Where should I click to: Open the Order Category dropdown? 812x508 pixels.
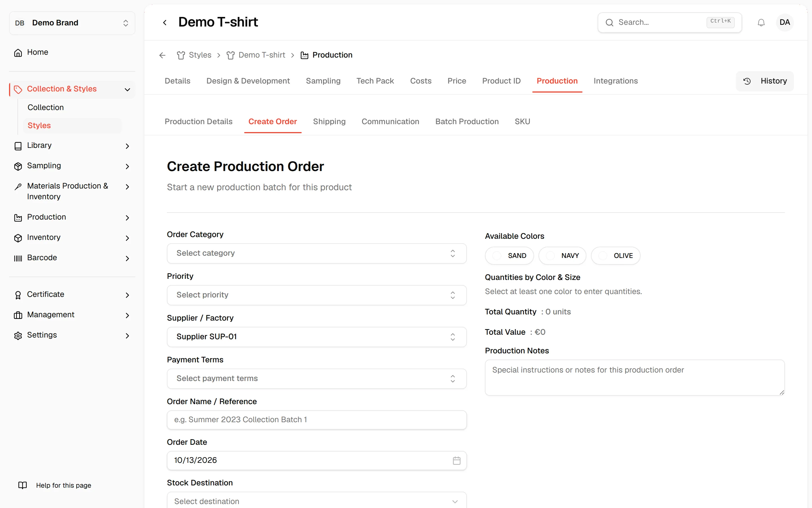pos(316,253)
